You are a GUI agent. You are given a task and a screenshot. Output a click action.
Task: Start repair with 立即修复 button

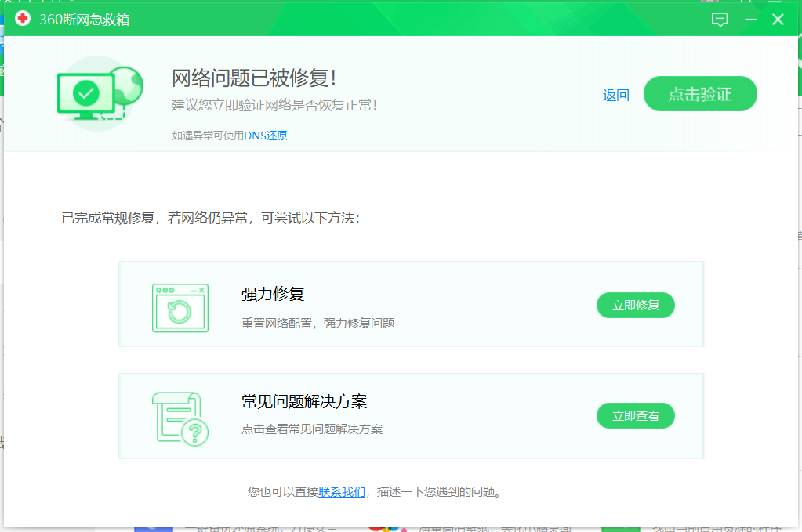pyautogui.click(x=635, y=305)
